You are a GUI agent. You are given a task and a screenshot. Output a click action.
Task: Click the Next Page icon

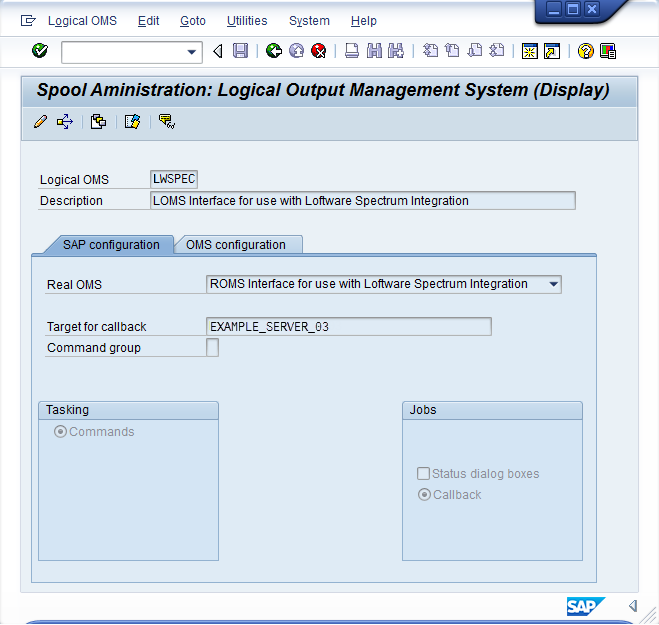point(475,51)
